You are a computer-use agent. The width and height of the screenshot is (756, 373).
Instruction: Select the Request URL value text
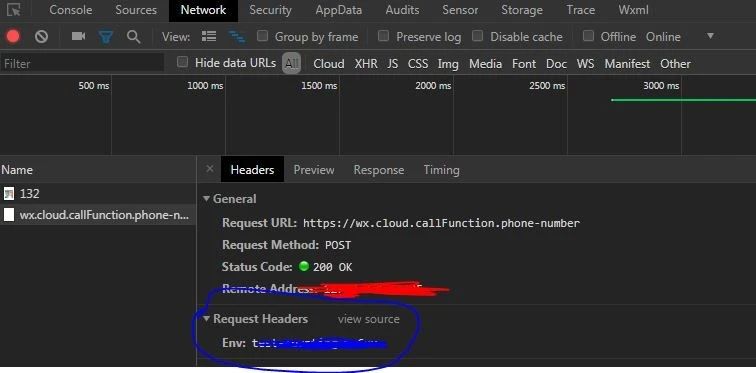(441, 223)
